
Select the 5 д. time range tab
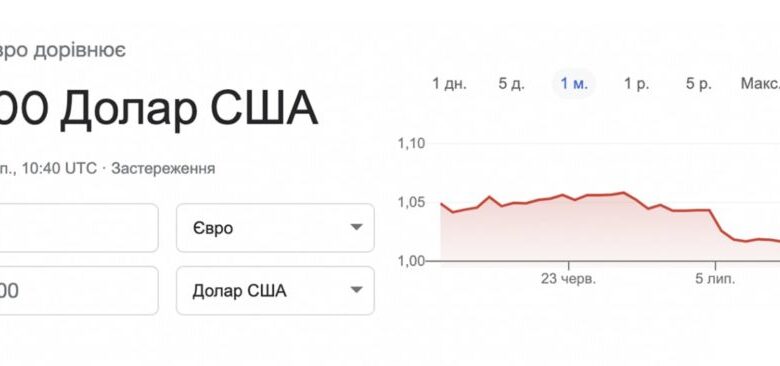pyautogui.click(x=511, y=84)
